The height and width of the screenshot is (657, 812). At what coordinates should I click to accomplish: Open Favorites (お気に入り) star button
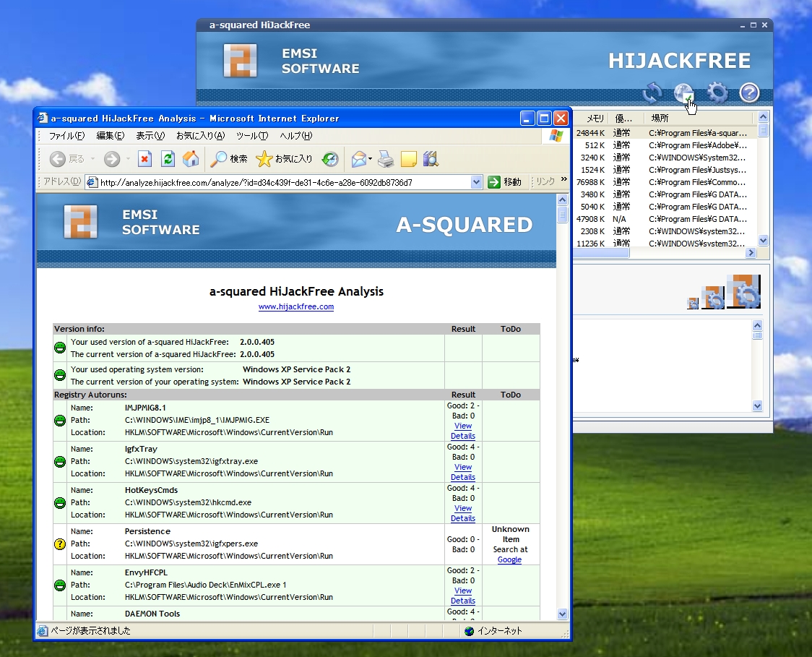(x=284, y=159)
